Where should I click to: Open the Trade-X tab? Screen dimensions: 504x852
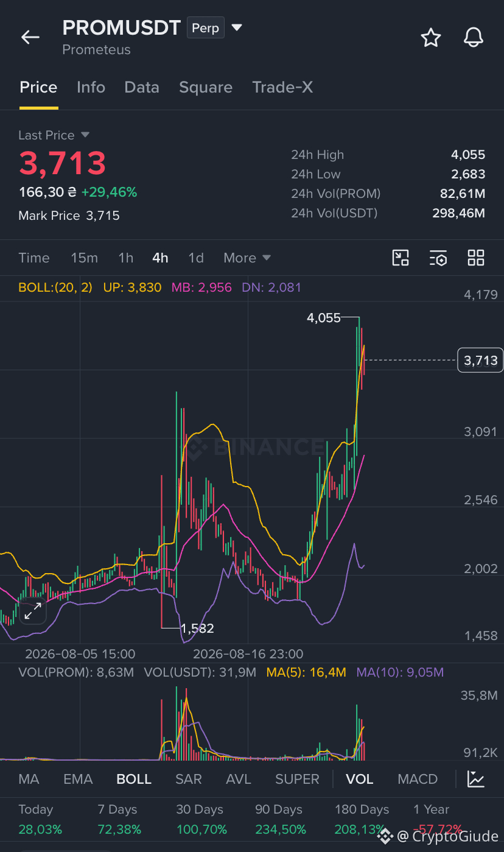(x=282, y=87)
